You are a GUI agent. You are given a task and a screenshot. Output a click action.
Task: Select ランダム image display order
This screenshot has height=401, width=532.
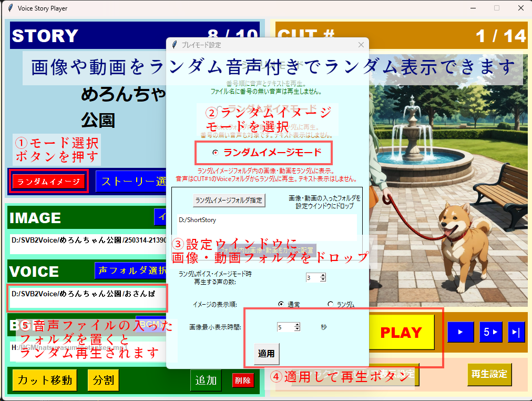330,304
